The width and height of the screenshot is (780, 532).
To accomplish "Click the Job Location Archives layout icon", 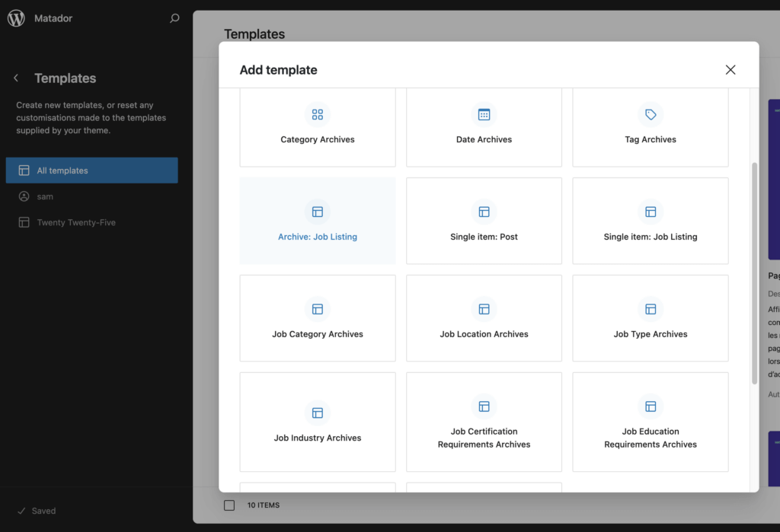I will coord(484,309).
